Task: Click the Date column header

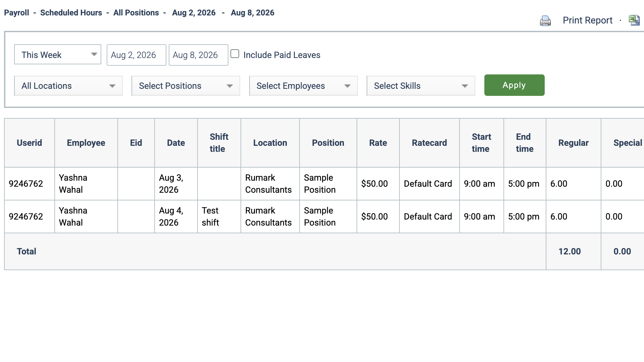Action: point(176,143)
